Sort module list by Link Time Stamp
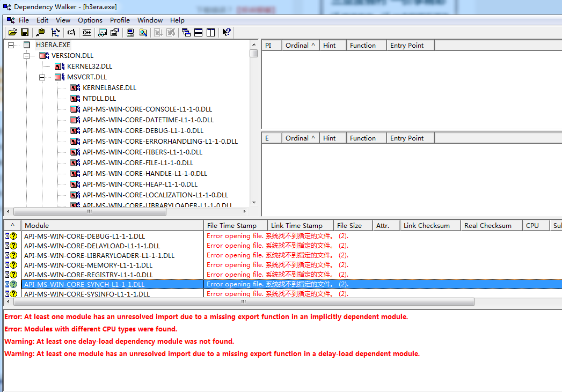Screen dimensions: 562x392 [x=301, y=226]
